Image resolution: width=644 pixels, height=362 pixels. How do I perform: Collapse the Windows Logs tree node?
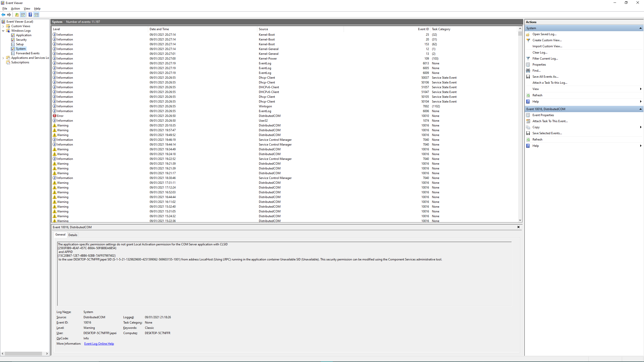coord(3,31)
